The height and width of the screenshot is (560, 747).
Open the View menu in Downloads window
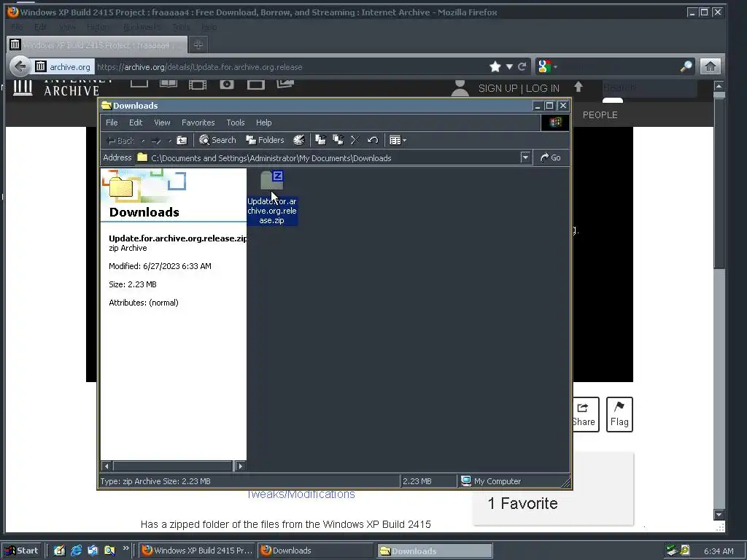click(162, 122)
